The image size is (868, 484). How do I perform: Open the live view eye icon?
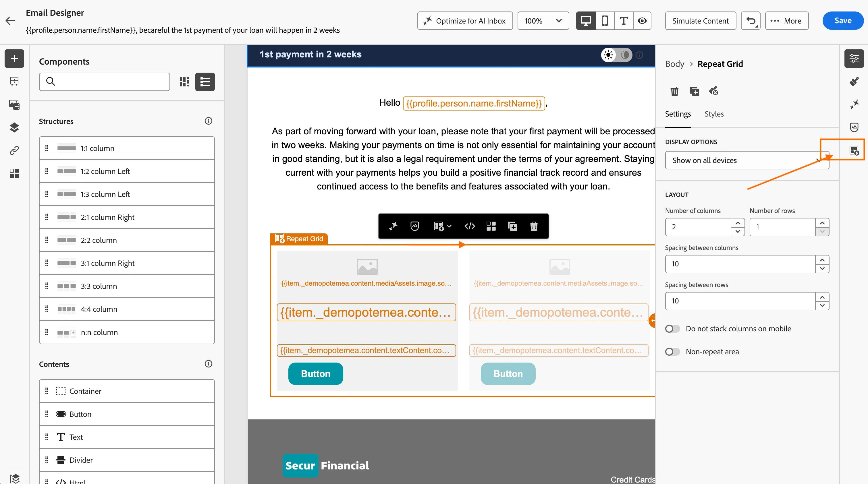(x=642, y=21)
